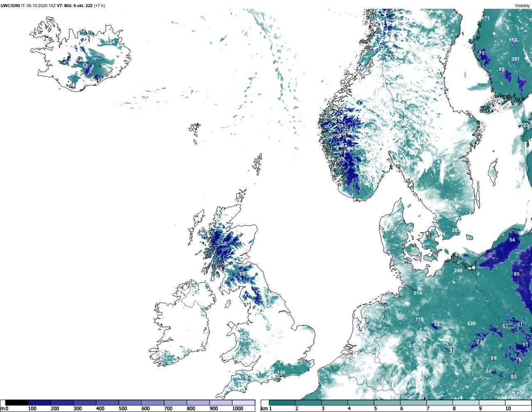Click the '263' value over southern Sweden
The width and height of the screenshot is (532, 412).
(x=456, y=230)
